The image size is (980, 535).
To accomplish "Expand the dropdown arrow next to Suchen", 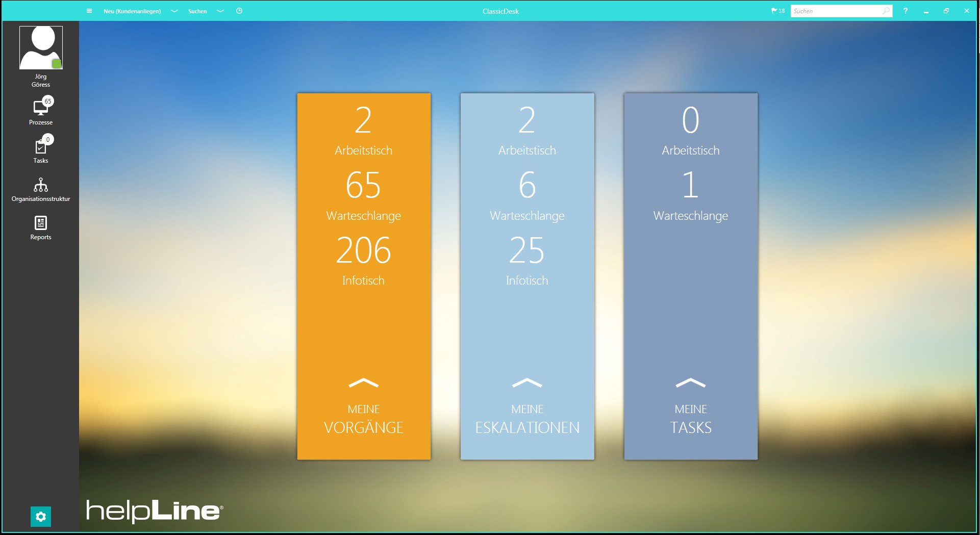I will pyautogui.click(x=220, y=11).
